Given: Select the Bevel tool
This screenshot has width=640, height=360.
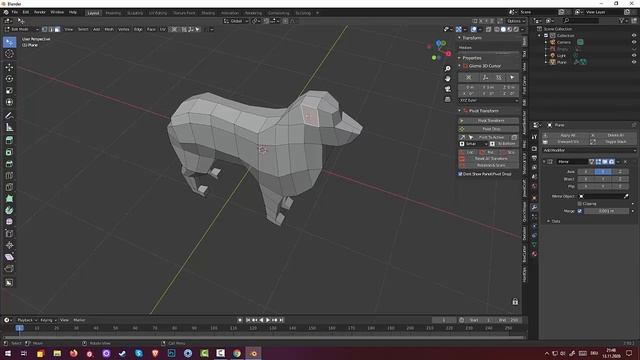Looking at the screenshot, I should [x=9, y=164].
